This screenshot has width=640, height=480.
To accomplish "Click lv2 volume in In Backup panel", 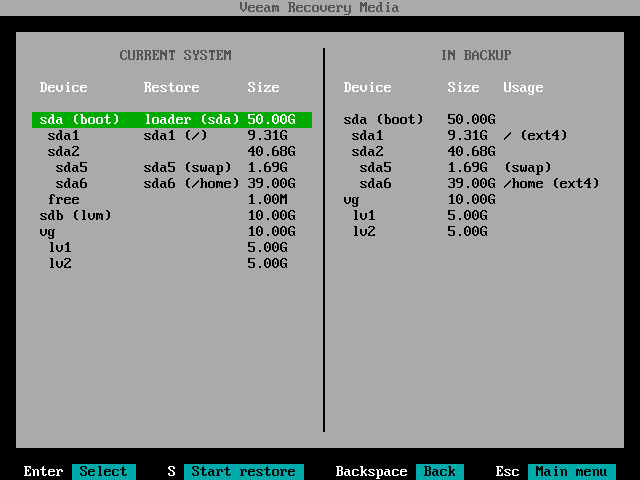I will click(x=364, y=231).
